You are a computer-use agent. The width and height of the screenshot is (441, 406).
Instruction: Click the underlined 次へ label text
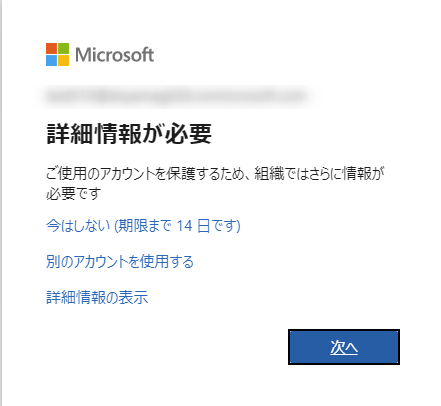(344, 347)
